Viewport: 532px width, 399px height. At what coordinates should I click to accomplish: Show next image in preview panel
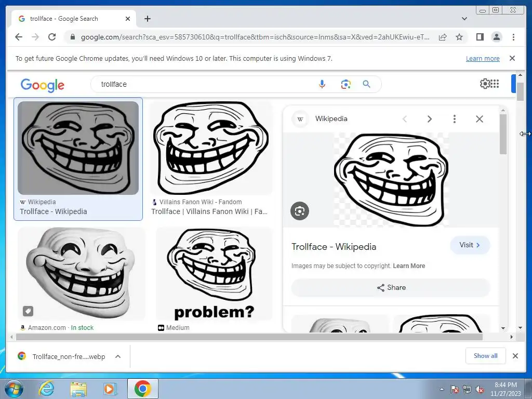[x=430, y=119]
